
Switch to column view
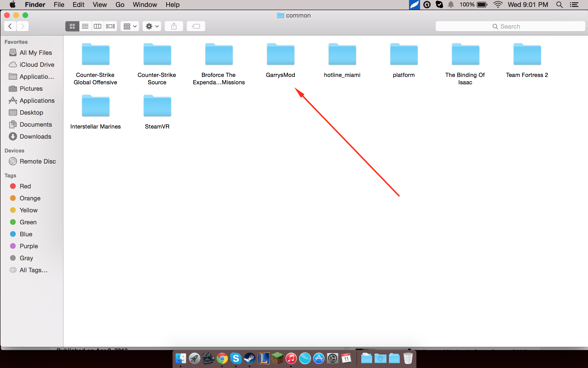click(98, 26)
